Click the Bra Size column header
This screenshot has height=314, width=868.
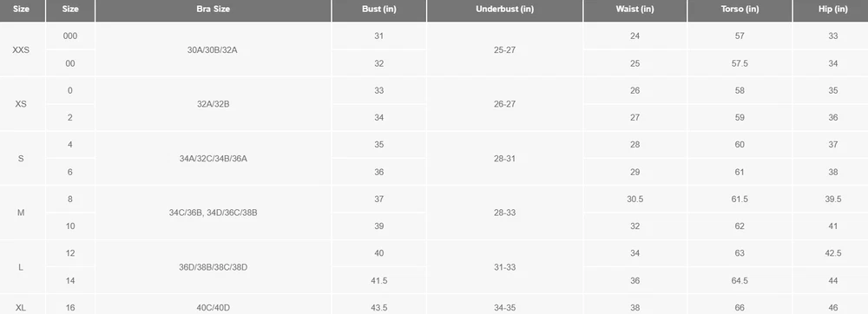(214, 10)
